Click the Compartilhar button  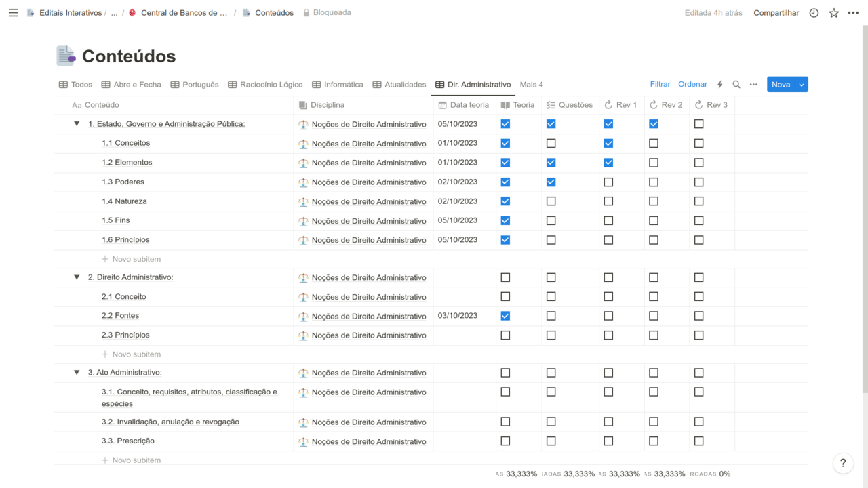click(x=776, y=13)
